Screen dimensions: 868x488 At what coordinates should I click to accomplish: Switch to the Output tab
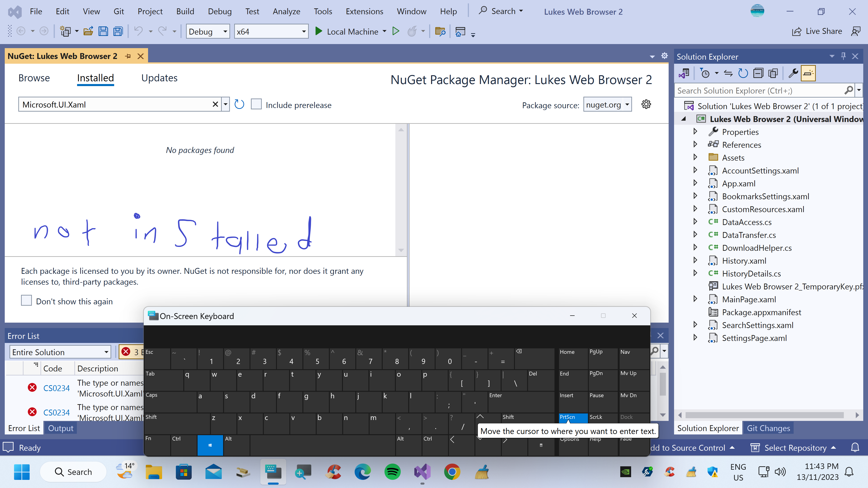point(61,428)
